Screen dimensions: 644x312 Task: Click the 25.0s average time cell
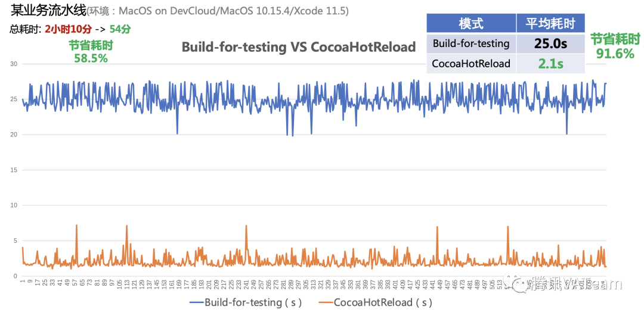point(550,43)
